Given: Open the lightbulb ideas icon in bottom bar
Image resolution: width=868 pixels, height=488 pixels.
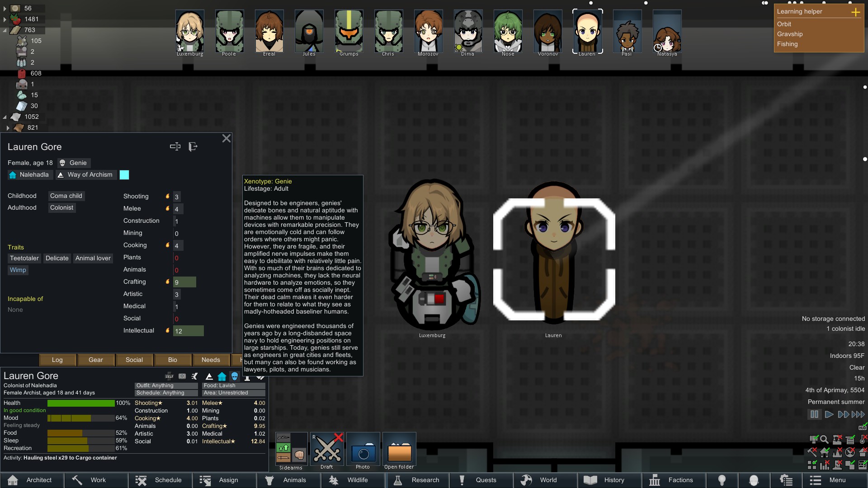Looking at the screenshot, I should (x=722, y=480).
